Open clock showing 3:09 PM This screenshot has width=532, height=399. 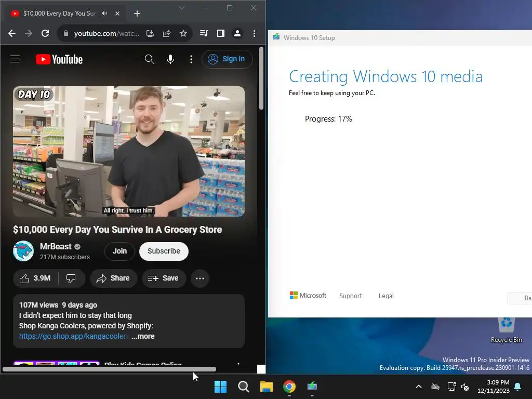point(494,387)
